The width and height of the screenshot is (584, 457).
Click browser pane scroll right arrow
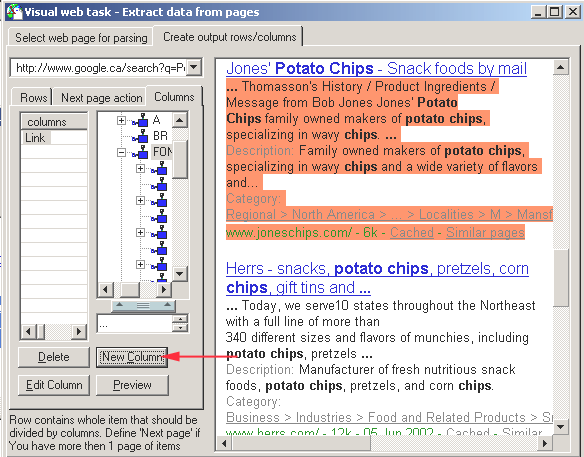click(x=545, y=443)
